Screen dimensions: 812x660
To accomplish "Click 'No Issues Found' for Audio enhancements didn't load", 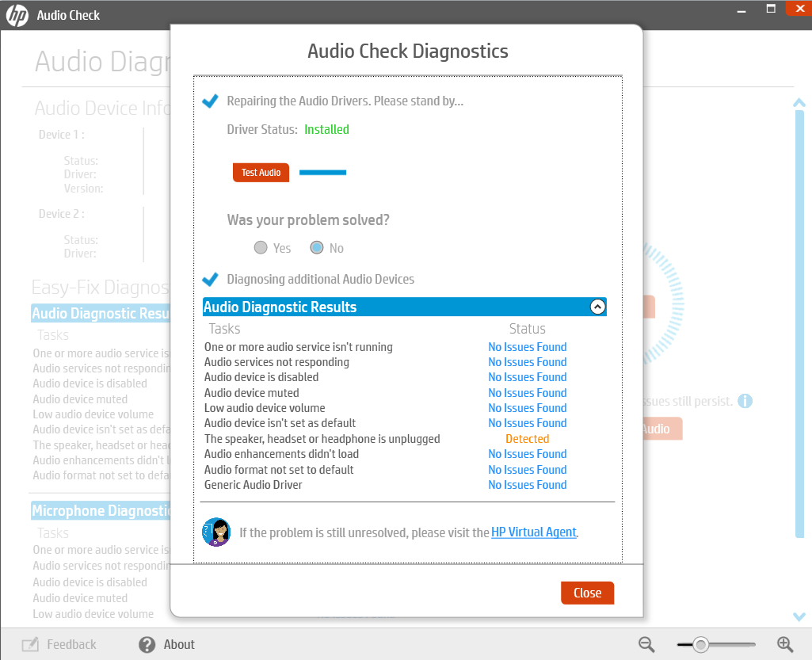I will pos(527,454).
